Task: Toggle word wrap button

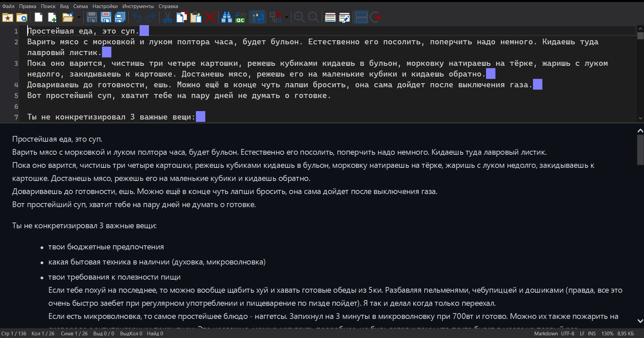Action: coord(258,17)
